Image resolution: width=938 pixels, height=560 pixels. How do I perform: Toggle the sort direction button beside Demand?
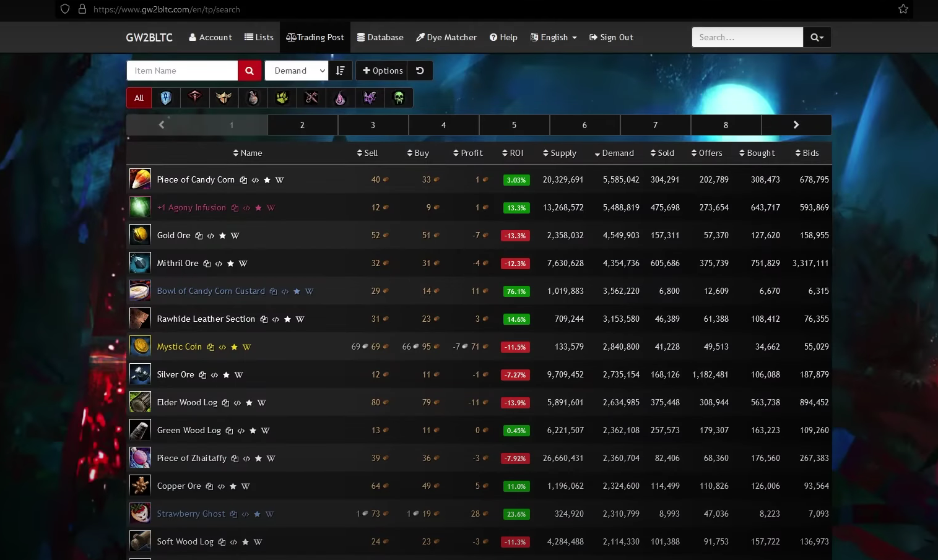pyautogui.click(x=340, y=71)
